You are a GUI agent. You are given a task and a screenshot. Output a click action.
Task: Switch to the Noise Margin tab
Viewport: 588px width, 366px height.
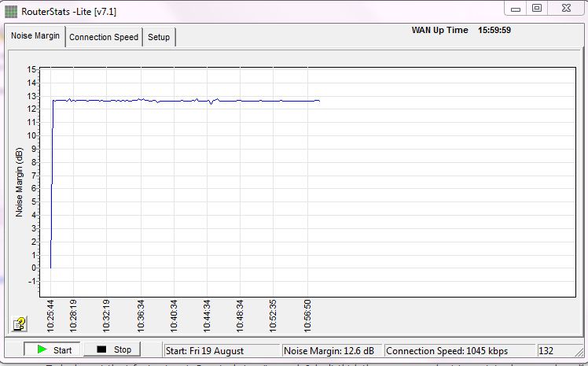(35, 36)
